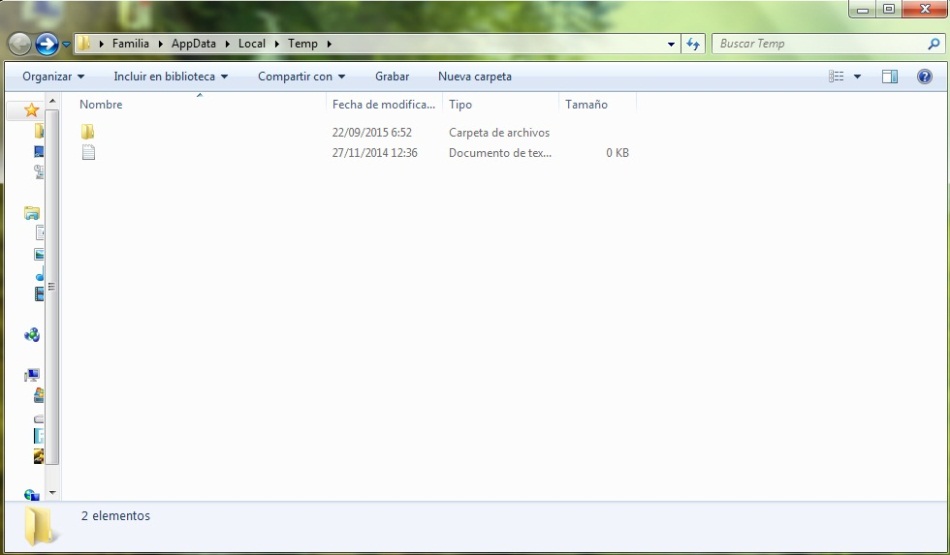Expand the arrow after Temp in breadcrumb
This screenshot has height=555, width=950.
coord(329,44)
